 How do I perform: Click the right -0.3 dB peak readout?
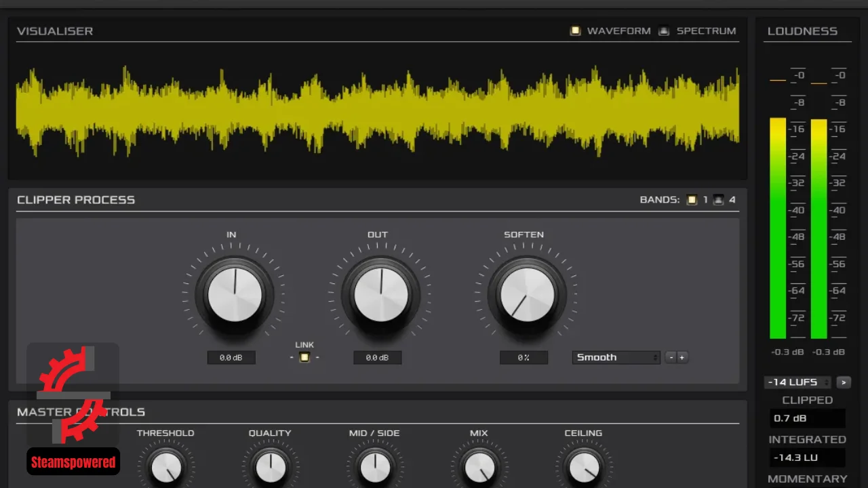(829, 352)
